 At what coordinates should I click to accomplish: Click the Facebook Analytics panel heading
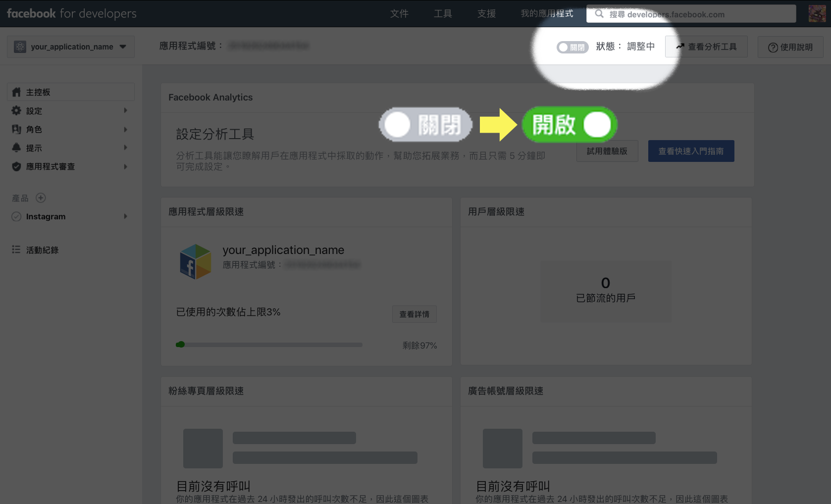210,98
